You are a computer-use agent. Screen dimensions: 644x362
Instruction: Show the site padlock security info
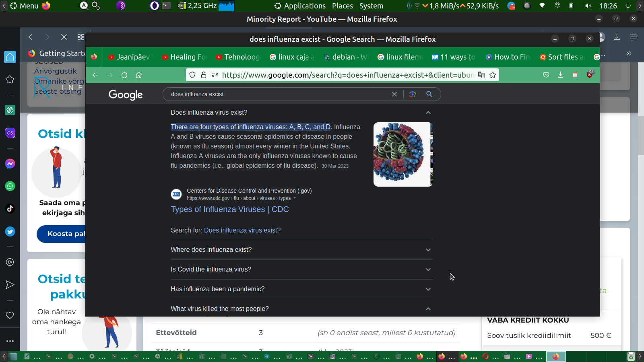pos(204,75)
